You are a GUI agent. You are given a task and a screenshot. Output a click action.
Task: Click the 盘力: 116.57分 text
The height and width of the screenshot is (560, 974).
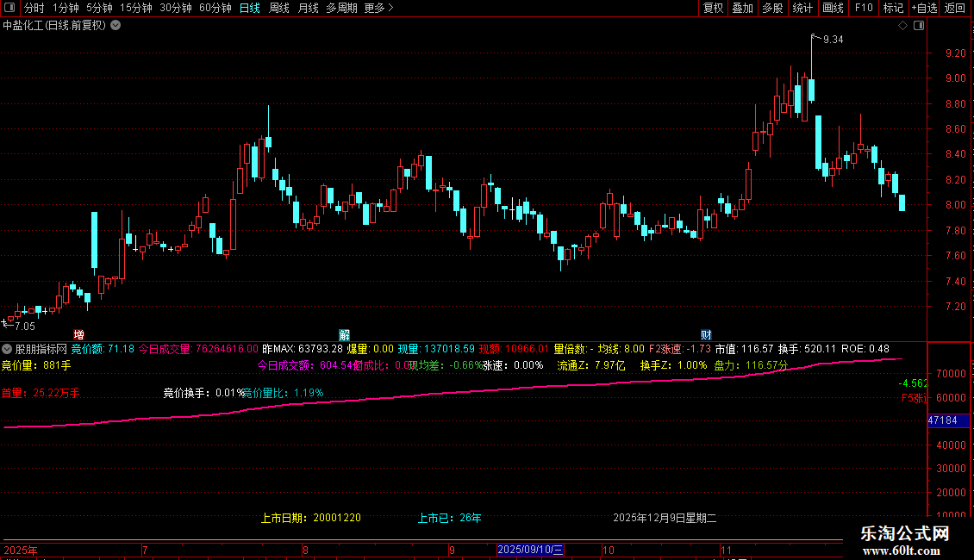pos(751,365)
